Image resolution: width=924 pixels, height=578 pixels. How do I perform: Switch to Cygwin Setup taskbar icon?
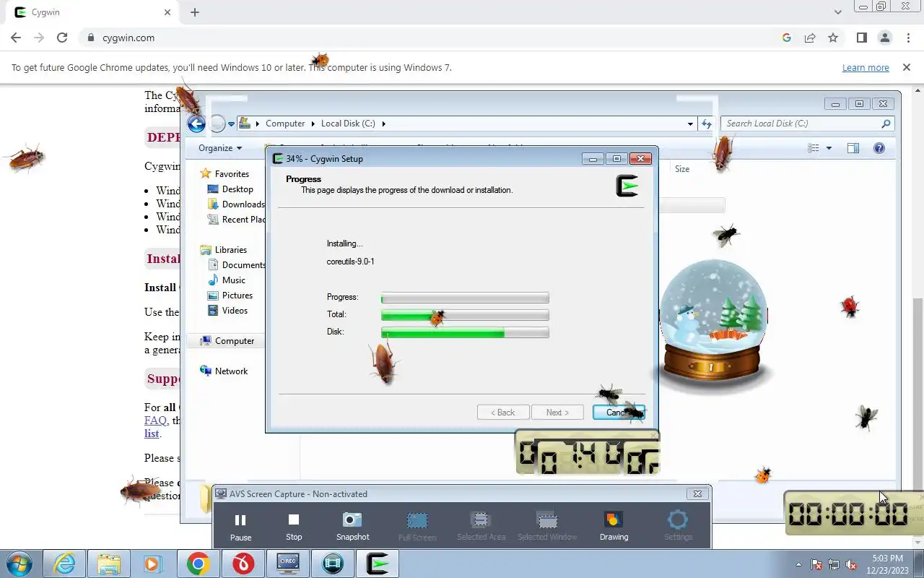pyautogui.click(x=378, y=564)
